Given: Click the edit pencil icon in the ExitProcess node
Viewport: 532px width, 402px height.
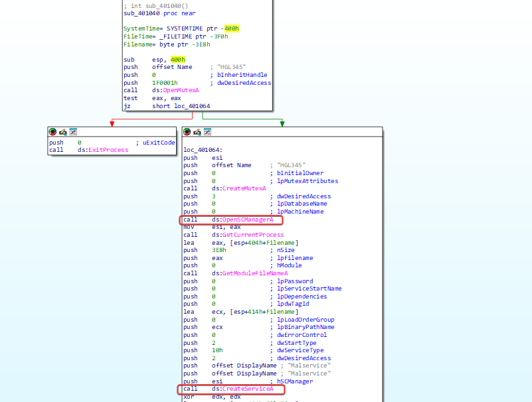Looking at the screenshot, I should coord(63,132).
